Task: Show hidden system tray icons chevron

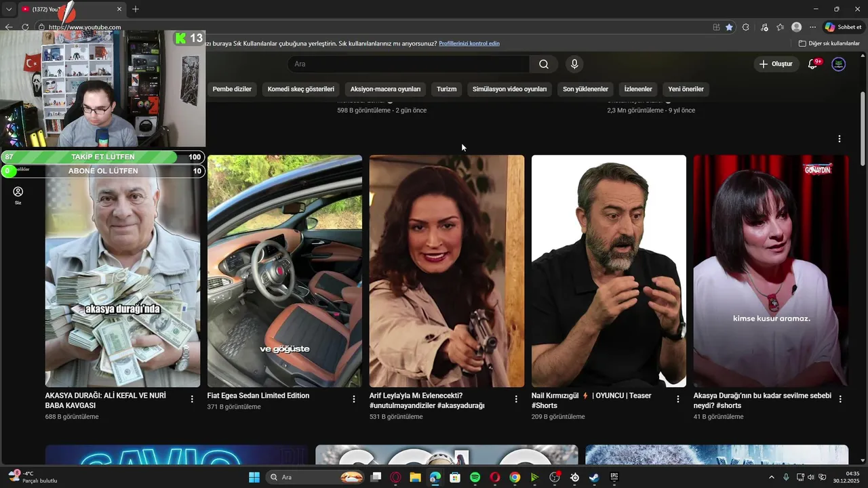Action: 771,477
